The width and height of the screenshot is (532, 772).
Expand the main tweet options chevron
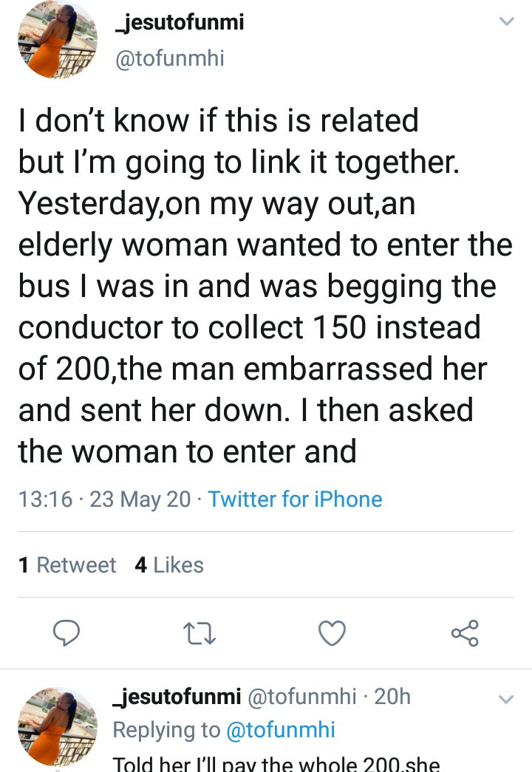click(506, 21)
